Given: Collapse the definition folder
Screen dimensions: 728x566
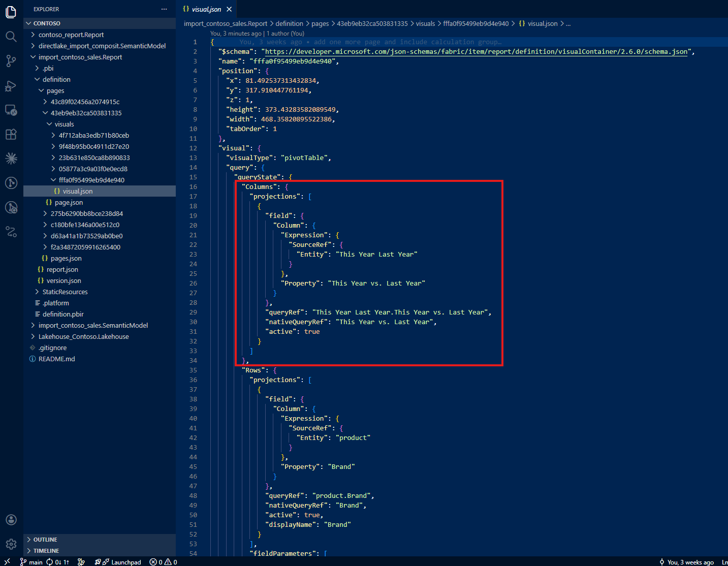Looking at the screenshot, I should [99, 79].
